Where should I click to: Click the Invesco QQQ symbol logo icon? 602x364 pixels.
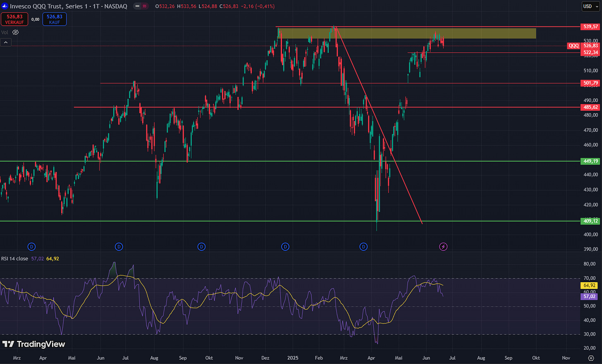[5, 6]
